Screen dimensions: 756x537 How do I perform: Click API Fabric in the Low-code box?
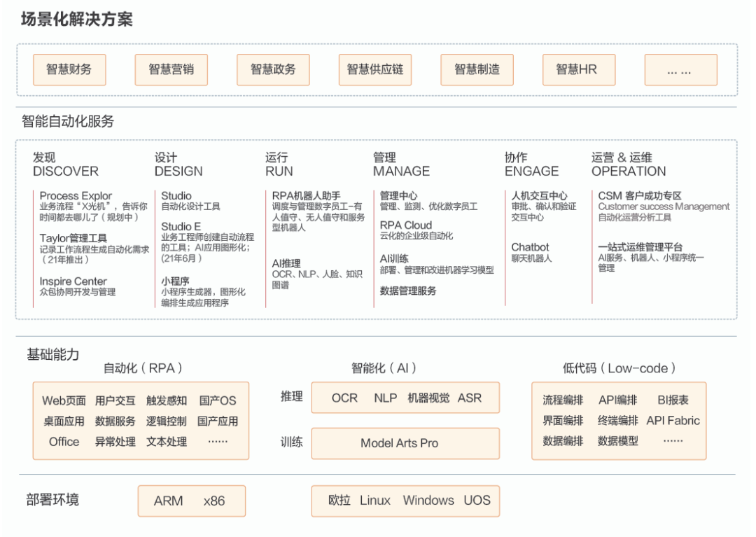673,421
